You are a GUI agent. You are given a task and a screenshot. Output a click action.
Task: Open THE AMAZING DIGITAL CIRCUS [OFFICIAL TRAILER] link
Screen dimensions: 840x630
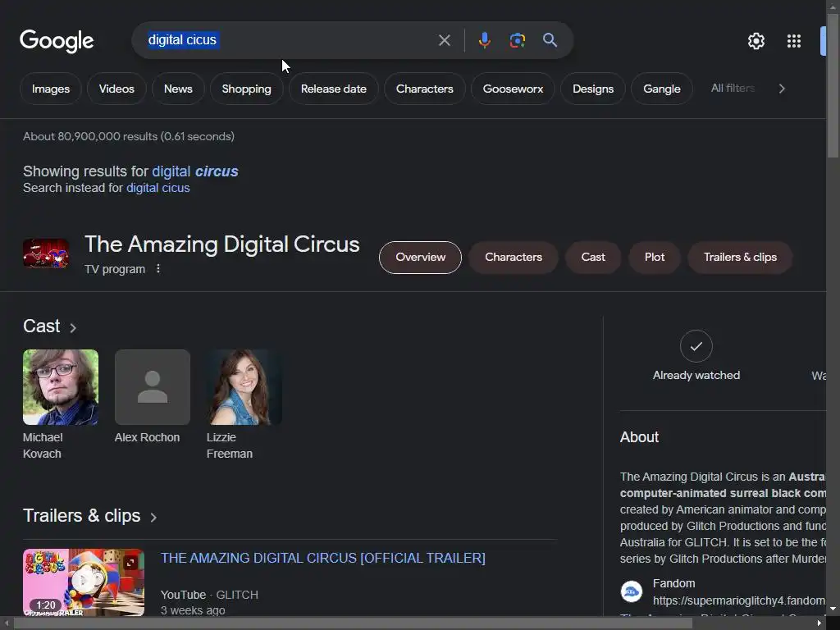pyautogui.click(x=323, y=558)
